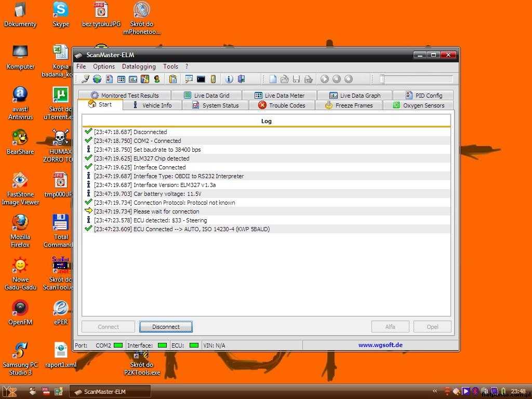Click the greyed-out Connect button
The image size is (532, 399).
click(108, 327)
